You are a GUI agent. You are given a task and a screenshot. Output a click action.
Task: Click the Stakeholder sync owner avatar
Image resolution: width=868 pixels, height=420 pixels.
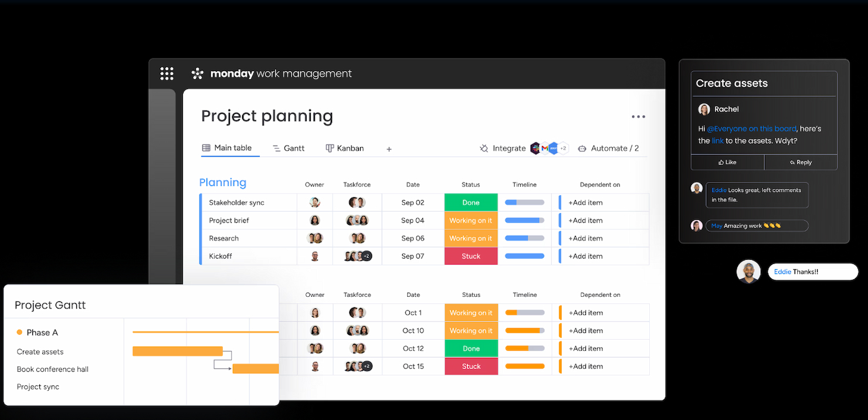pos(315,202)
